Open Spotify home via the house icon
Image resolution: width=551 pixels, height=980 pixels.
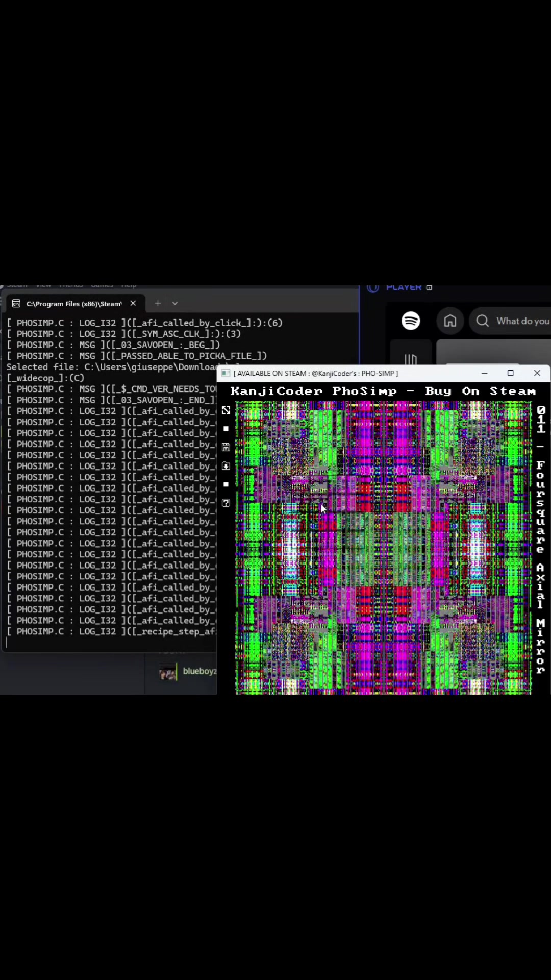[x=450, y=321]
